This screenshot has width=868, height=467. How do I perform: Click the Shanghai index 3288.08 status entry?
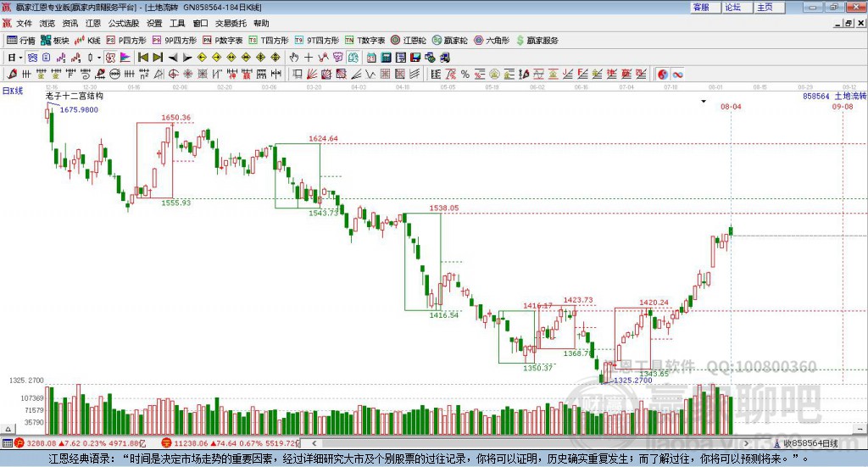(x=81, y=443)
